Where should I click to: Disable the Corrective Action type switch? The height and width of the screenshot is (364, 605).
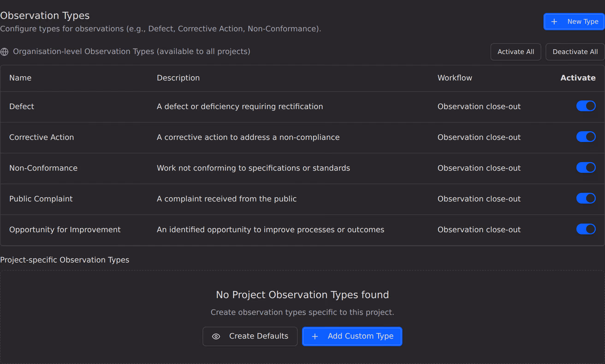[x=586, y=137]
